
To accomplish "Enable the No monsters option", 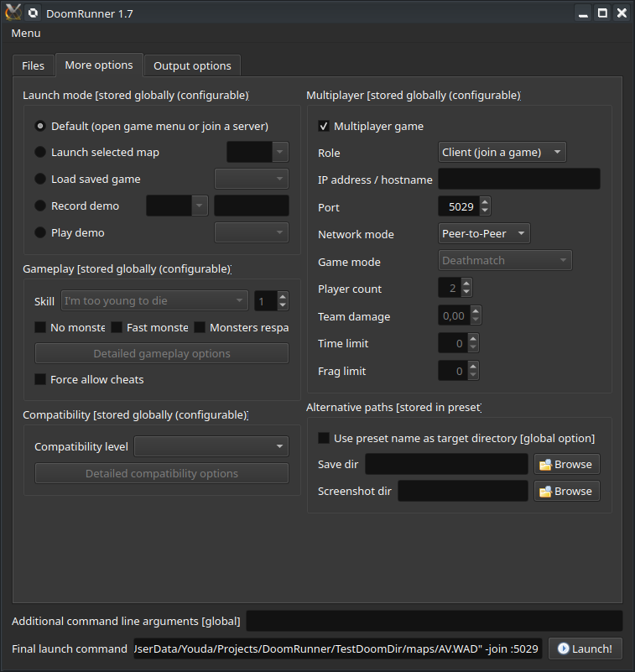I will [41, 327].
